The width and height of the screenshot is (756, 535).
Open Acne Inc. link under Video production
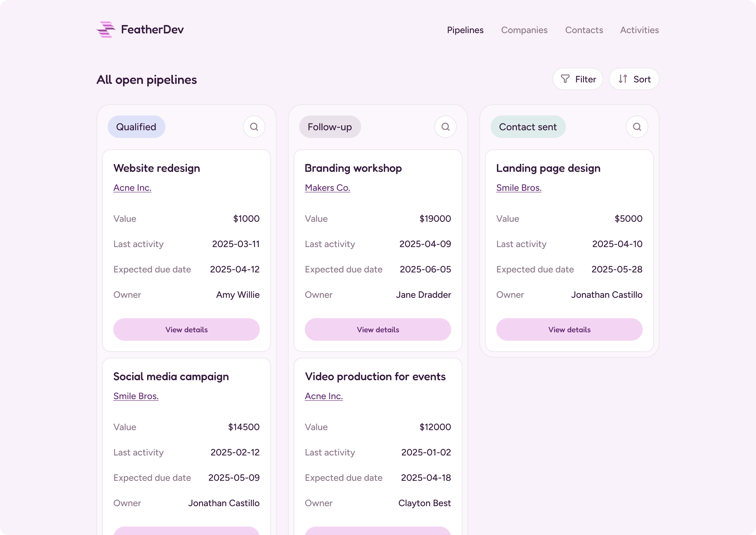click(x=323, y=396)
